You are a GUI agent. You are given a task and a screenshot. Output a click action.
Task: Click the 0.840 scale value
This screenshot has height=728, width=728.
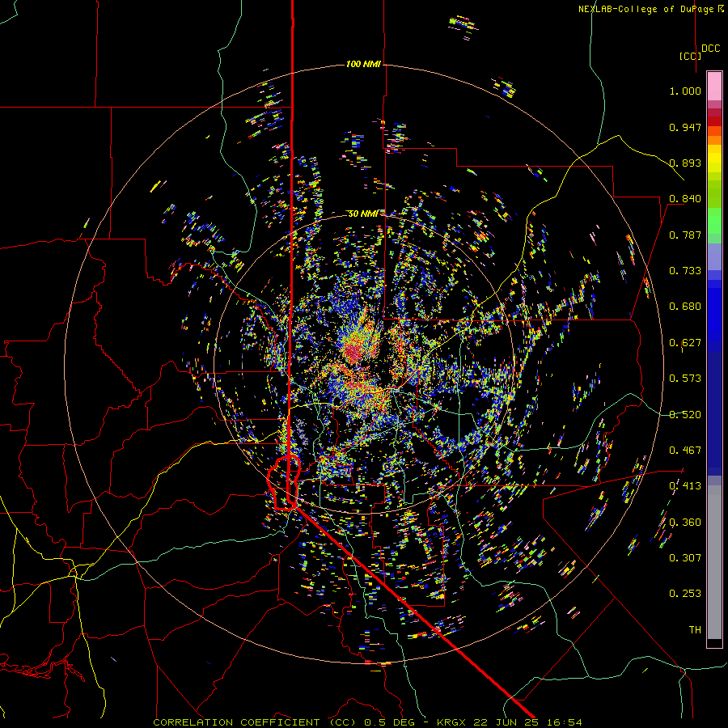click(x=685, y=199)
